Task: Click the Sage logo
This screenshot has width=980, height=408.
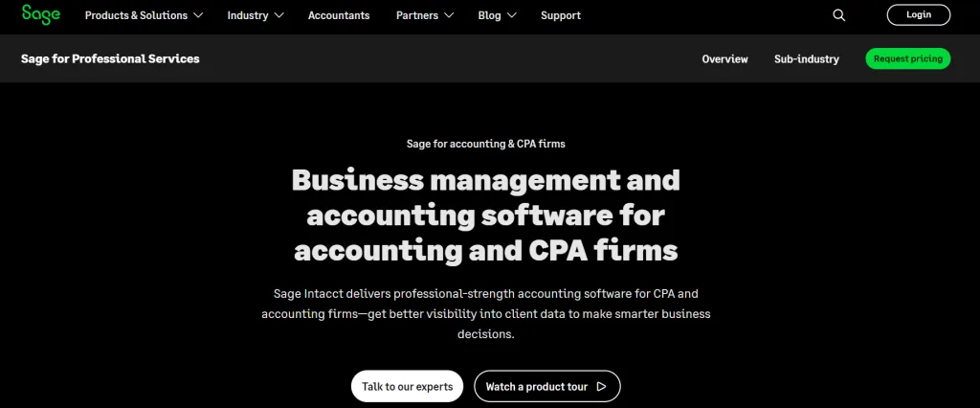Action: 41,14
